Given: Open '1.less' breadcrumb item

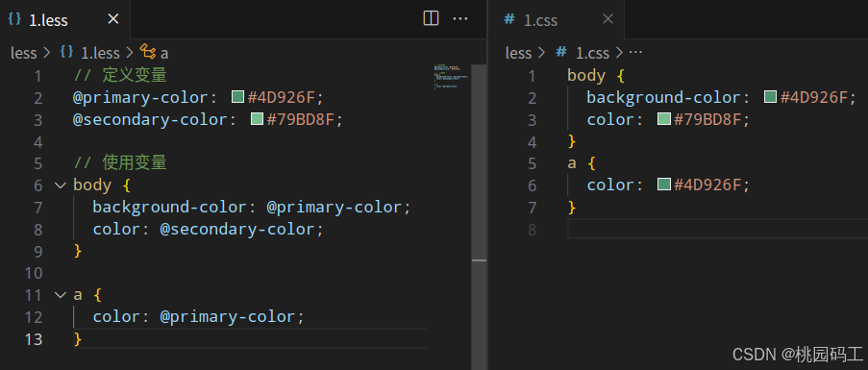Looking at the screenshot, I should coord(100,53).
